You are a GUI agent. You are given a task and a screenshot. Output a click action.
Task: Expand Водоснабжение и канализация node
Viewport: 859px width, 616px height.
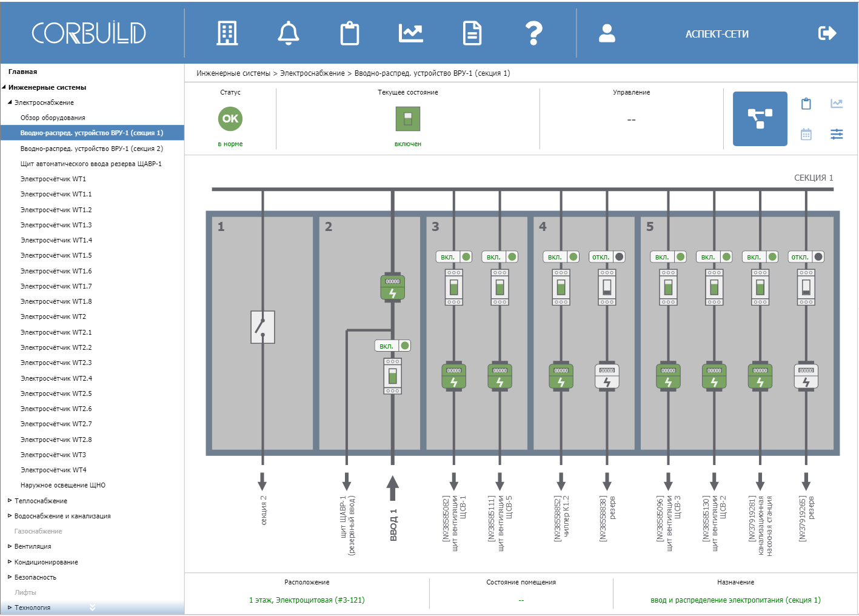[10, 516]
